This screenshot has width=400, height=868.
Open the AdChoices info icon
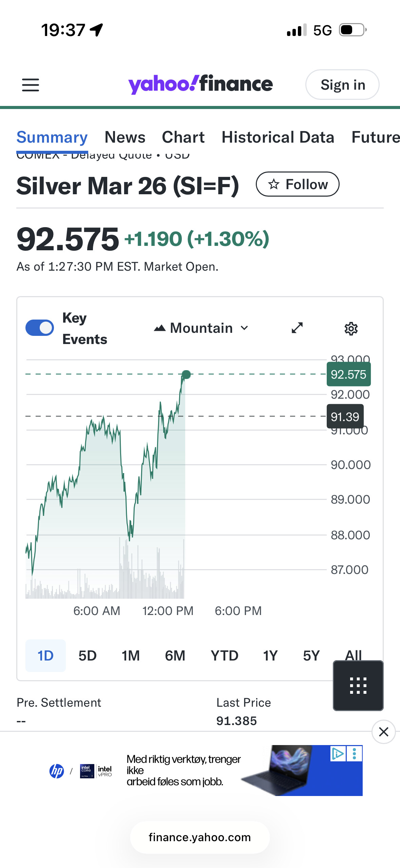(x=338, y=754)
